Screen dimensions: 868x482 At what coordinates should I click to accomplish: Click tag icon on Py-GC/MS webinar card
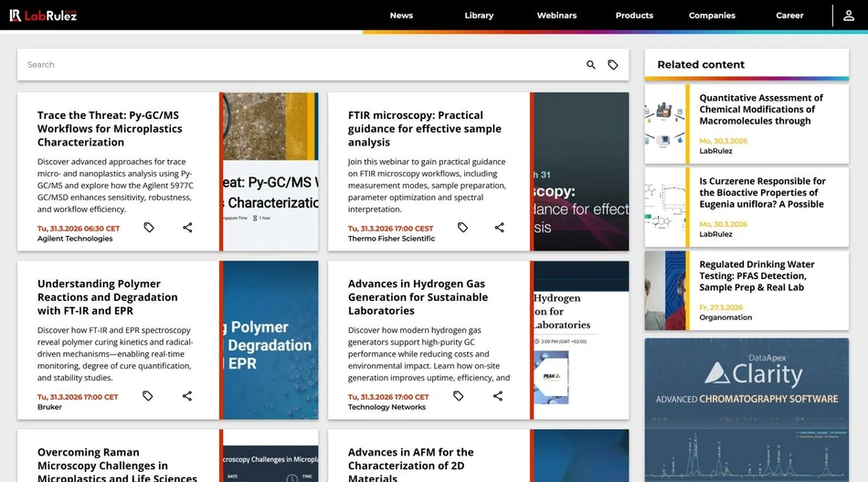149,228
